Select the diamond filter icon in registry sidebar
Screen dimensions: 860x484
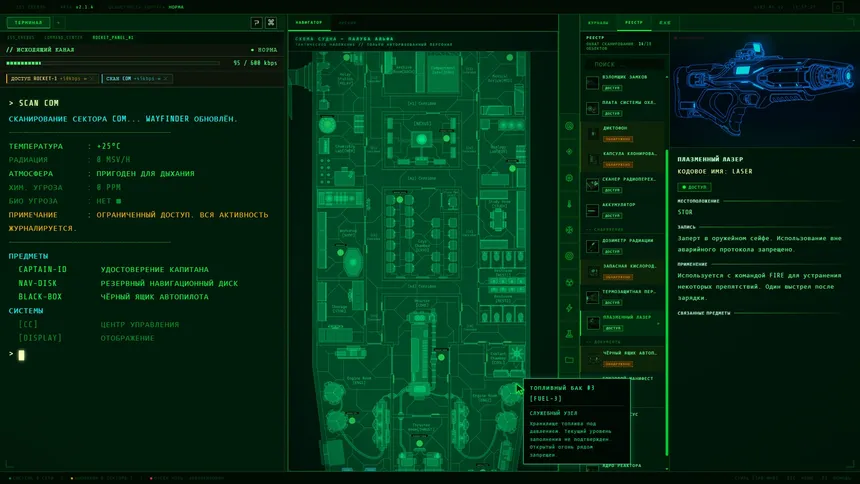pyautogui.click(x=569, y=151)
